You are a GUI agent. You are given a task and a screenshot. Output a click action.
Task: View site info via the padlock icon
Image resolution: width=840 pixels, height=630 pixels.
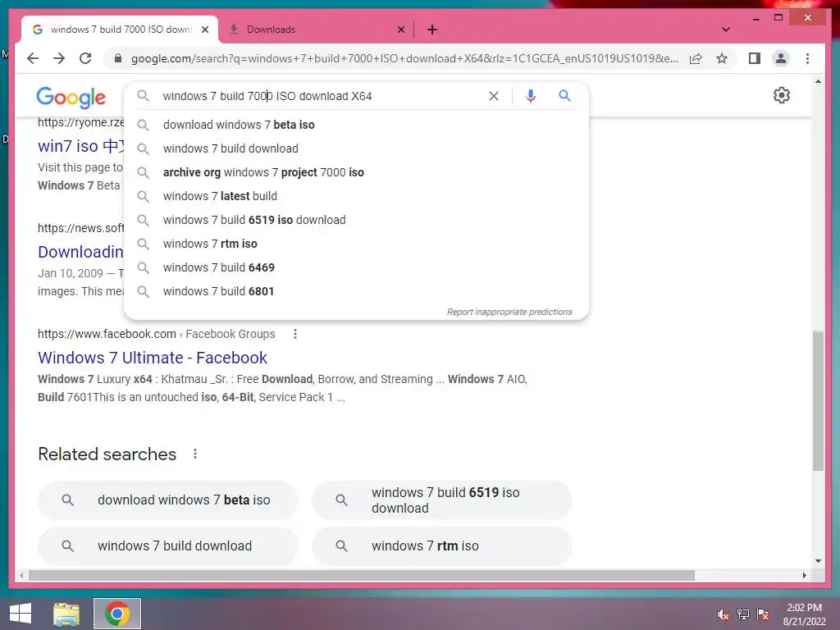click(118, 58)
